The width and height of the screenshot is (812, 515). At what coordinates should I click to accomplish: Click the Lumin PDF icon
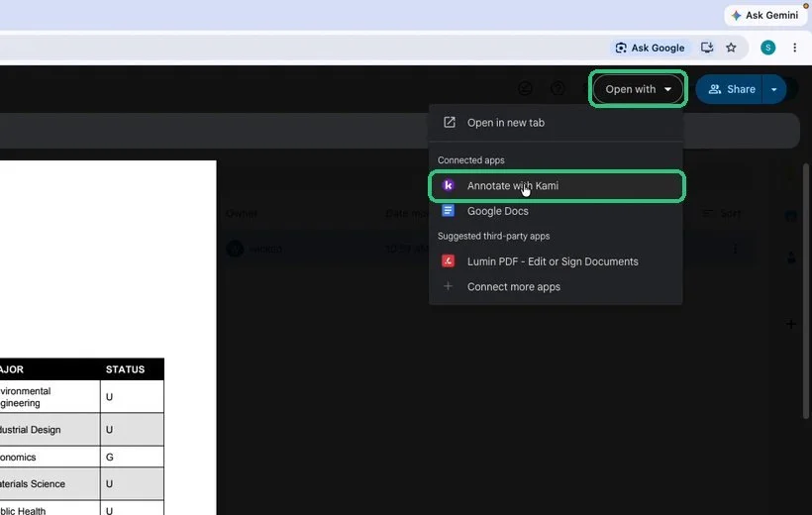click(448, 261)
